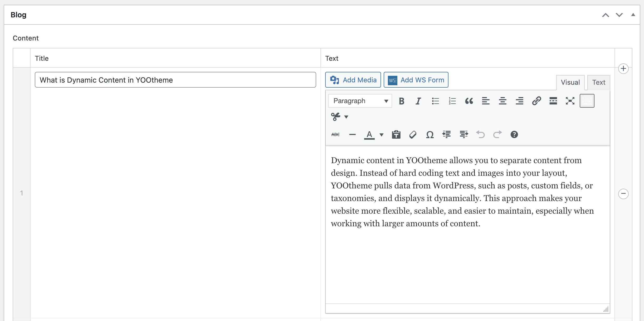This screenshot has height=321, width=644.
Task: Click inside the editor body text
Action: pos(462,192)
